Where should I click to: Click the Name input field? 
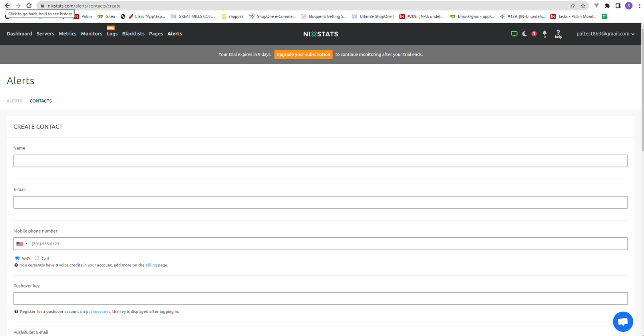[x=320, y=161]
